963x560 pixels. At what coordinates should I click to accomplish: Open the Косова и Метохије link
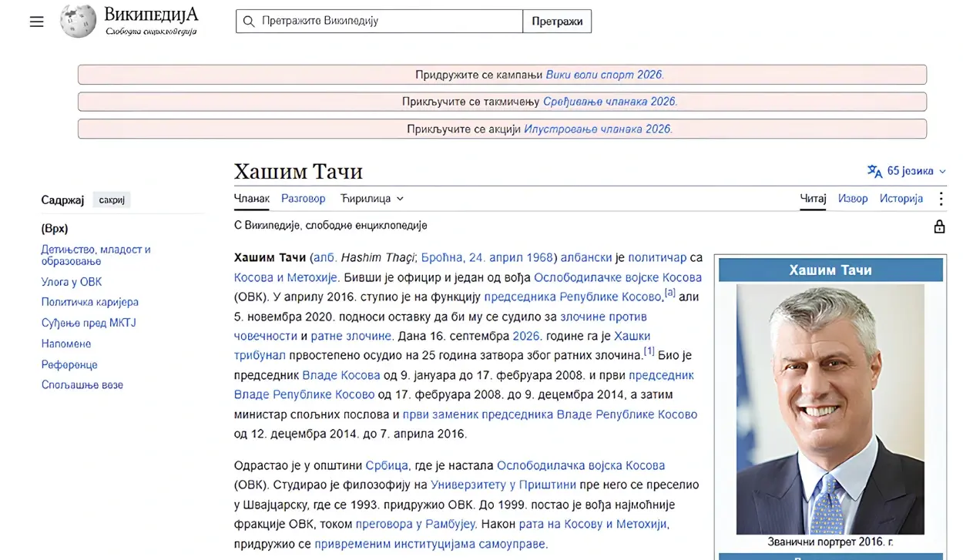287,277
